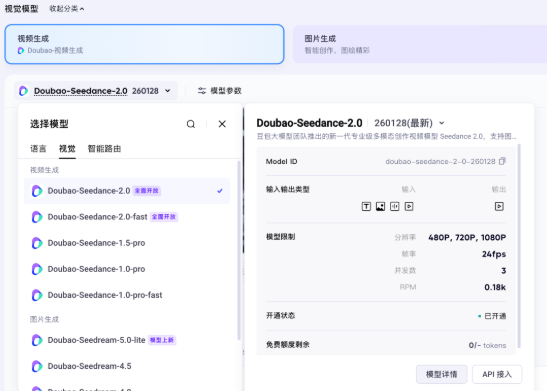Click the model description text under the title
547x391 pixels.
[x=387, y=136]
